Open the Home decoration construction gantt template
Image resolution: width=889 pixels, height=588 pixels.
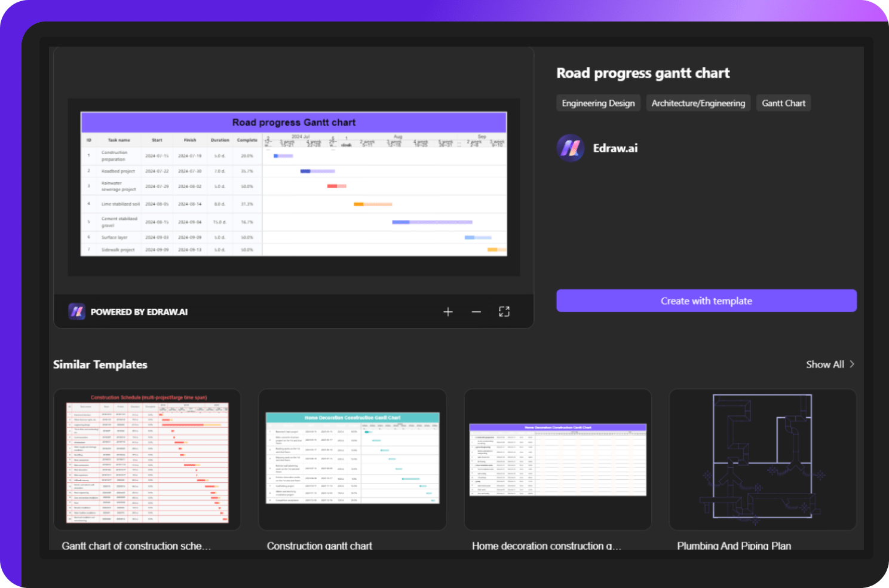[x=557, y=460]
